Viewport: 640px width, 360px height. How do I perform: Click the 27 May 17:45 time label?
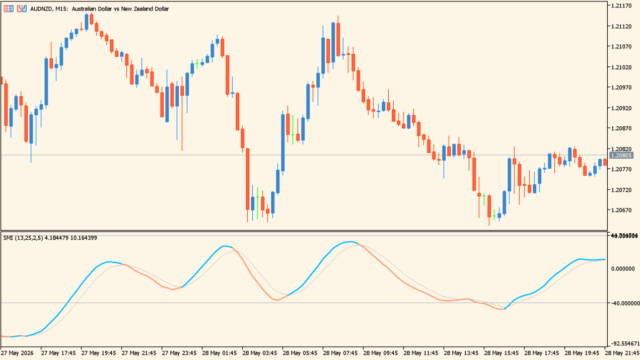coord(58,353)
